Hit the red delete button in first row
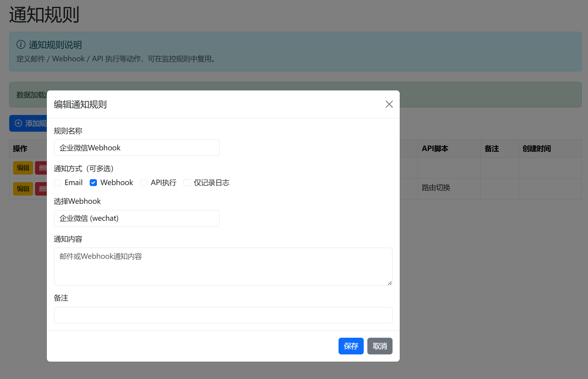 (x=41, y=168)
